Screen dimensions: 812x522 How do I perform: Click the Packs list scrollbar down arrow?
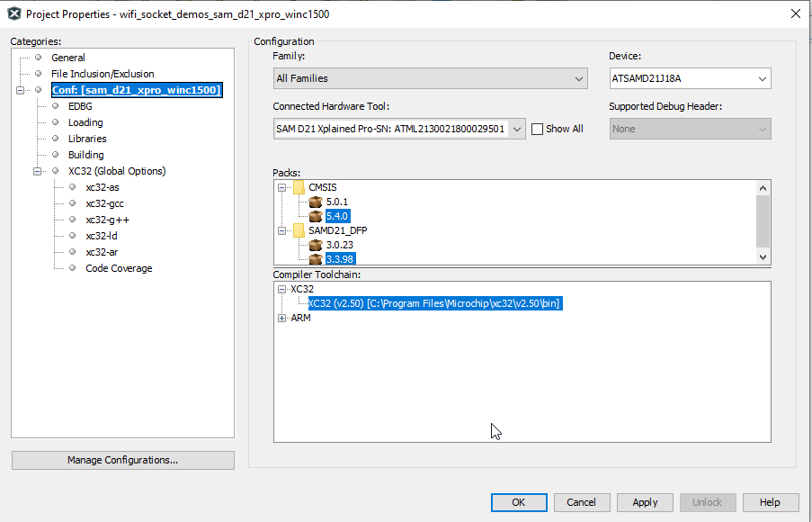tap(763, 259)
